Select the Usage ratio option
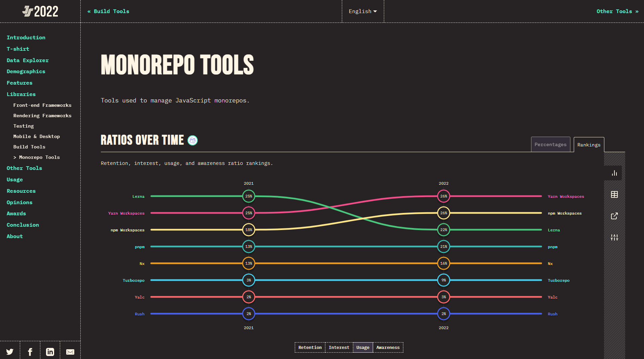 click(363, 347)
